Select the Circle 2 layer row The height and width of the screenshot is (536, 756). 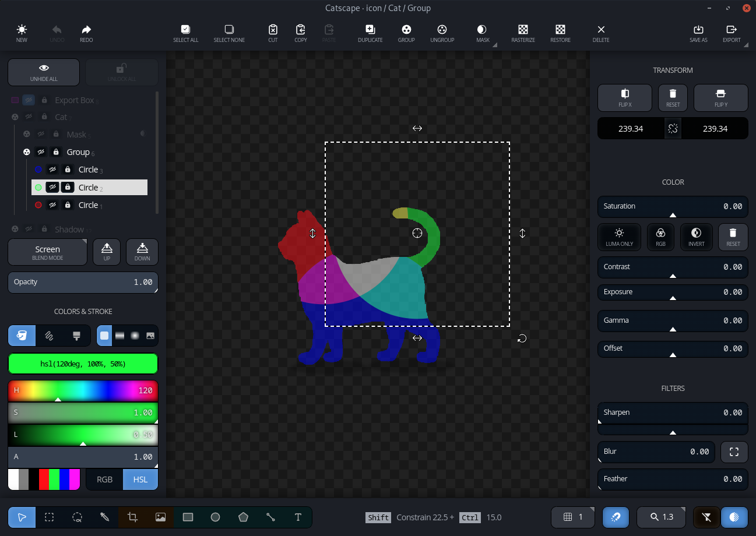[x=89, y=188]
